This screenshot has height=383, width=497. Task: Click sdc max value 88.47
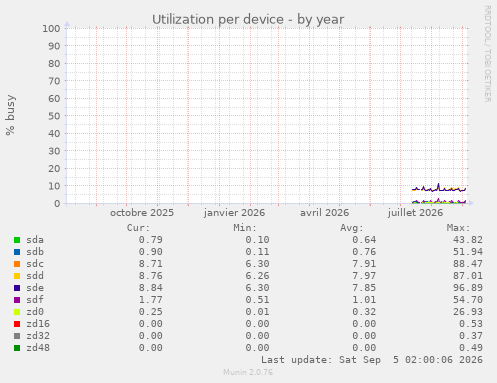(468, 264)
